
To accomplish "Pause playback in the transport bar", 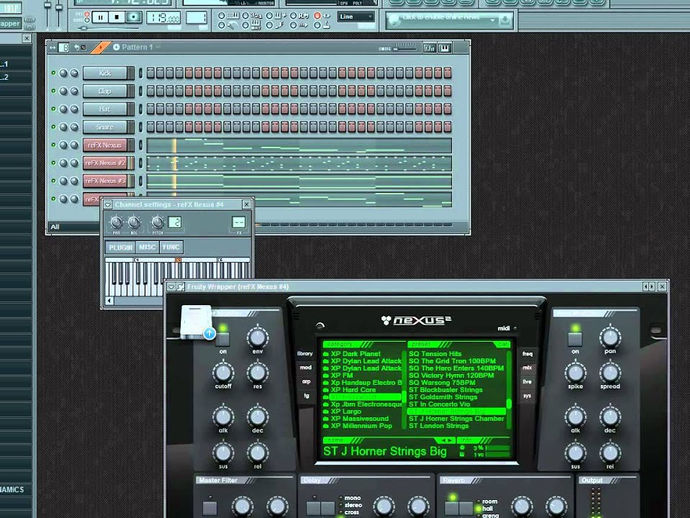I will [x=101, y=18].
